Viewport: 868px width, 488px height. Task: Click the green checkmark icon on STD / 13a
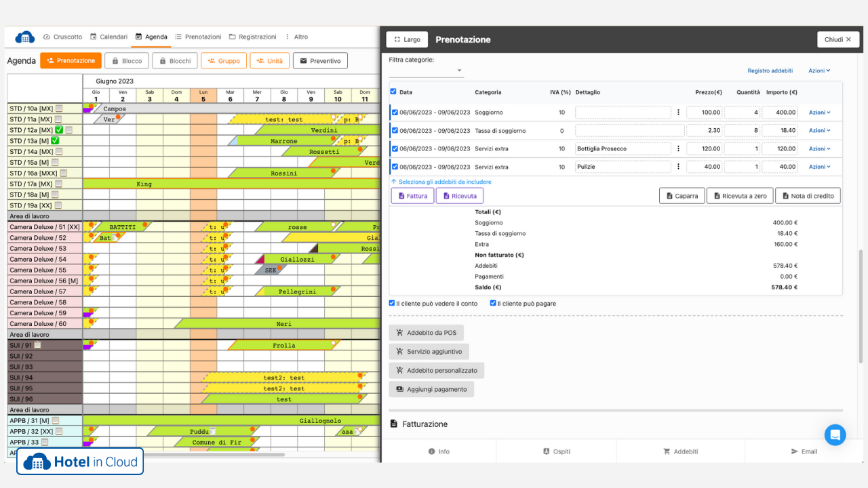pyautogui.click(x=55, y=141)
